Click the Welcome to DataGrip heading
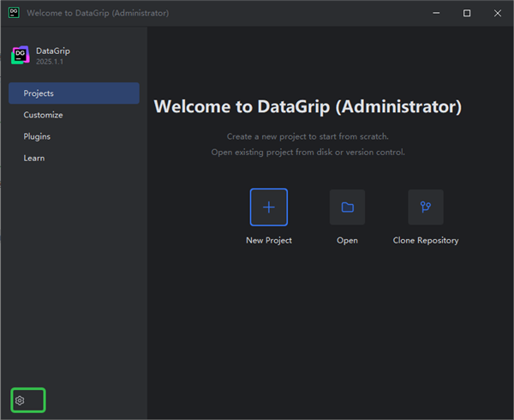This screenshot has width=514, height=420. pos(308,107)
